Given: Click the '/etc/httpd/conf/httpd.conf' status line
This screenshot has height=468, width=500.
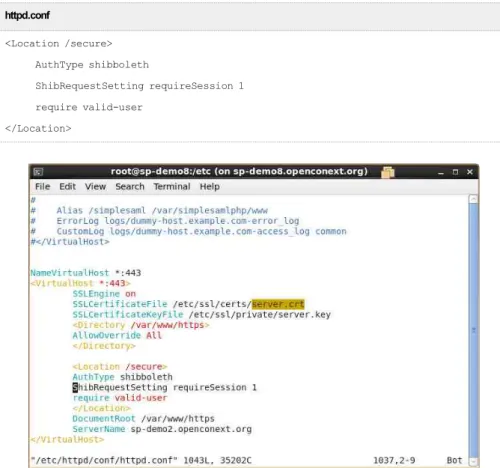Looking at the screenshot, I should tap(141, 460).
